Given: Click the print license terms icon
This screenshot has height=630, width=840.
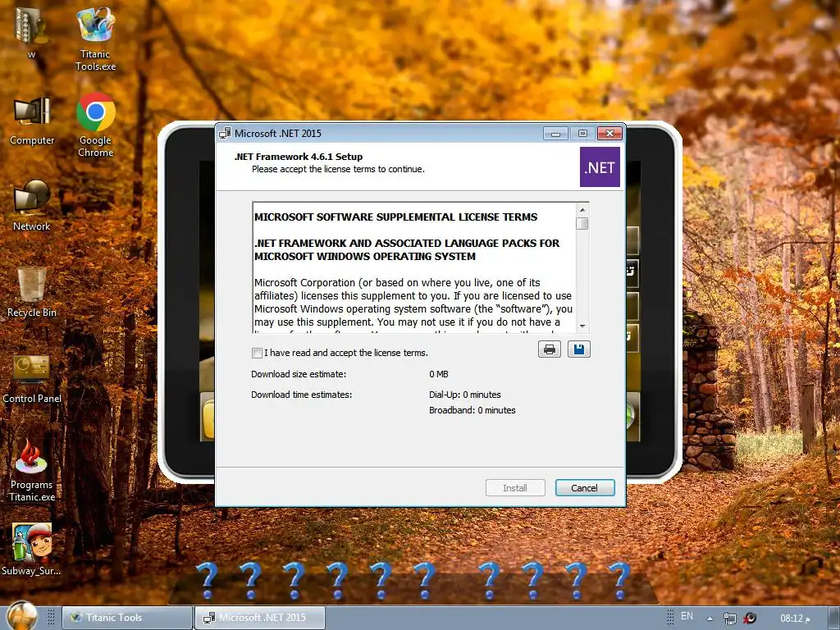Looking at the screenshot, I should (x=549, y=349).
